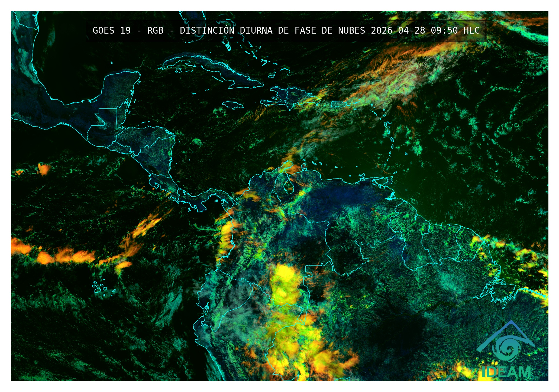
Task: Click the island of Jamaica
Action: point(233,105)
